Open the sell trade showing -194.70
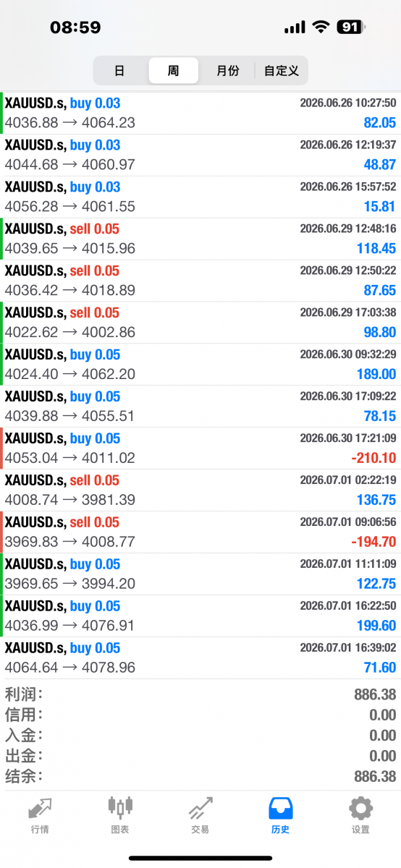This screenshot has width=401, height=868. 200,532
